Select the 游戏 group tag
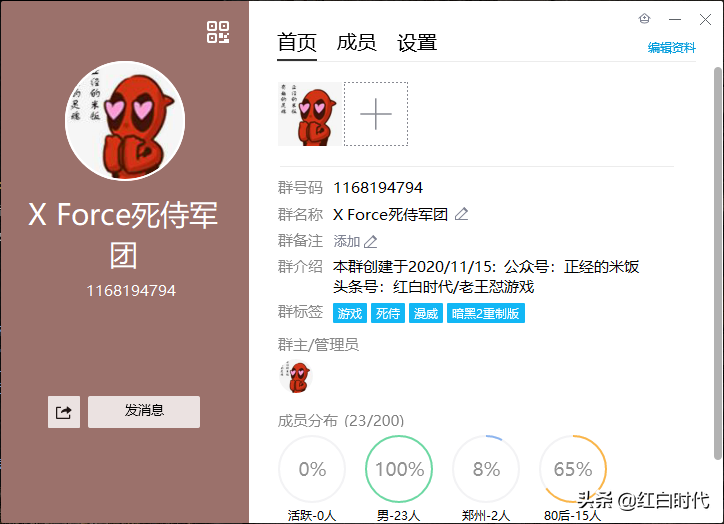The image size is (724, 524). click(x=350, y=313)
